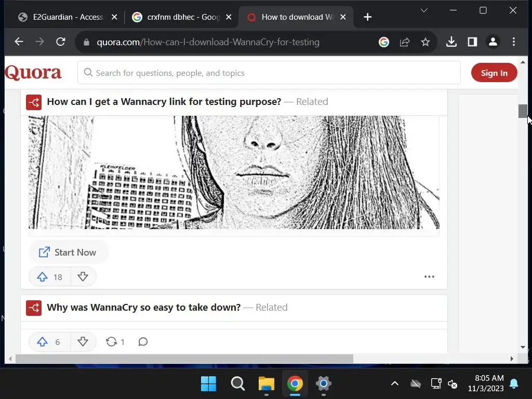
Task: Close the crxfnm dbhec Google tab
Action: (x=229, y=17)
